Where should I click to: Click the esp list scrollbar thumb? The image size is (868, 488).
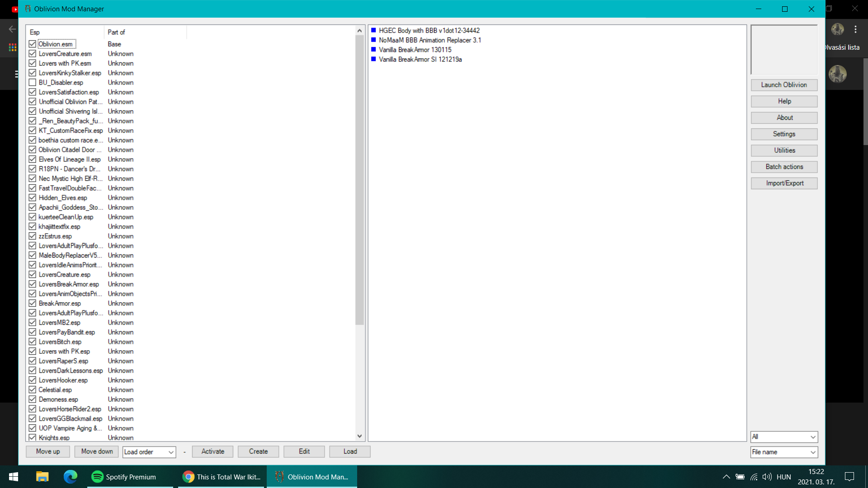click(x=359, y=180)
